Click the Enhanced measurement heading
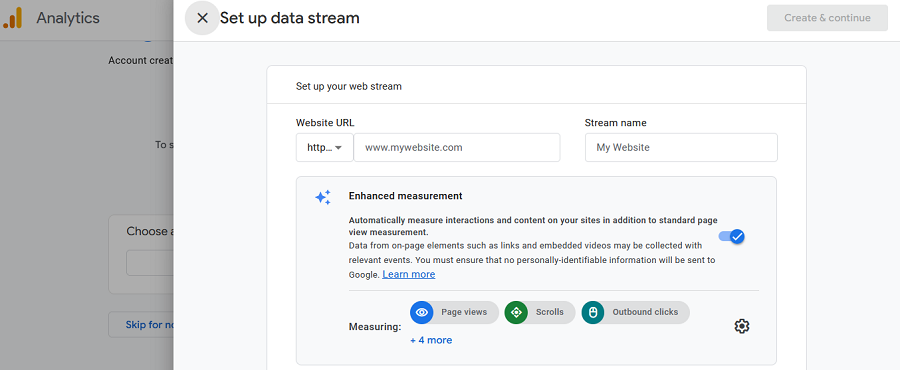This screenshot has height=370, width=900. tap(405, 196)
